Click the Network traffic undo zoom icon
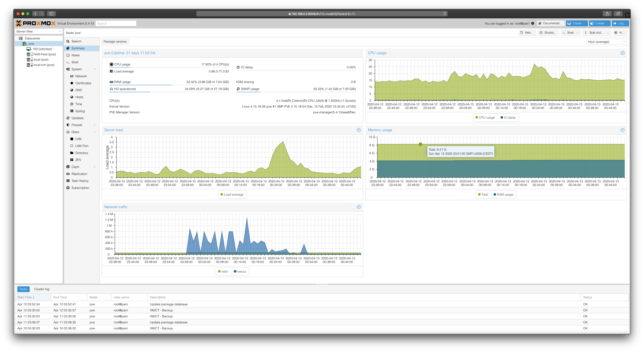This screenshot has height=352, width=644. pyautogui.click(x=354, y=207)
